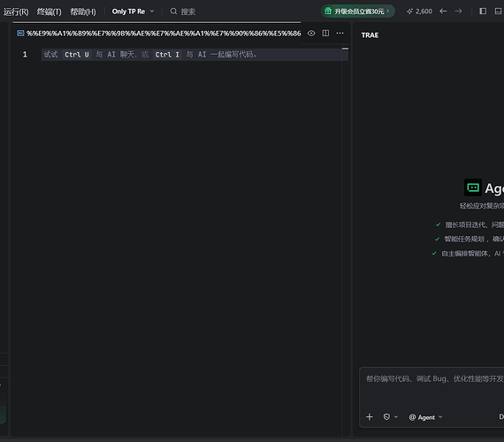
Task: Open the editor more actions ellipsis
Action: 340,33
